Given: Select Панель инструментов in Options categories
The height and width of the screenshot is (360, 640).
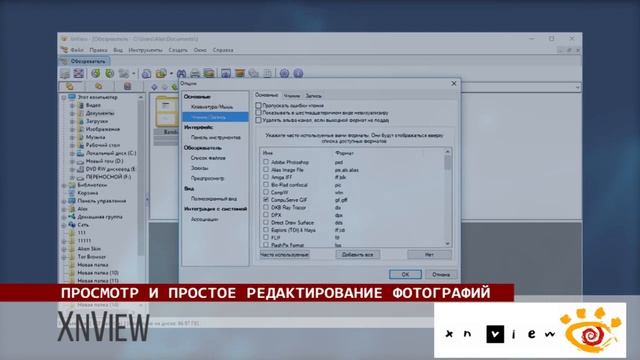Looking at the screenshot, I should click(x=216, y=138).
